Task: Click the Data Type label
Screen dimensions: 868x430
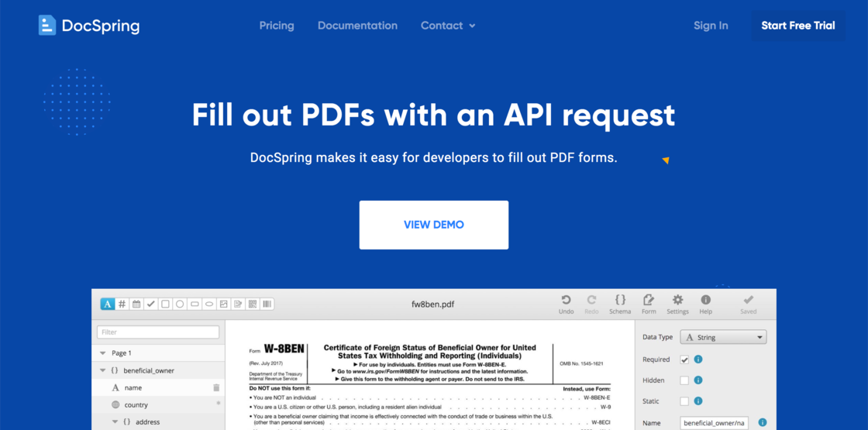Action: [658, 337]
